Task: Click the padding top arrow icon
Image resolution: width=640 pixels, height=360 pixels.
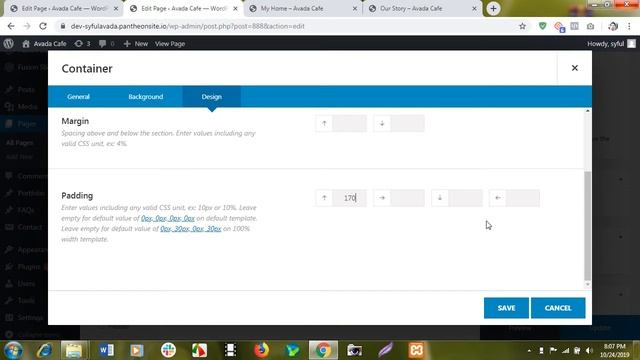Action: click(324, 198)
